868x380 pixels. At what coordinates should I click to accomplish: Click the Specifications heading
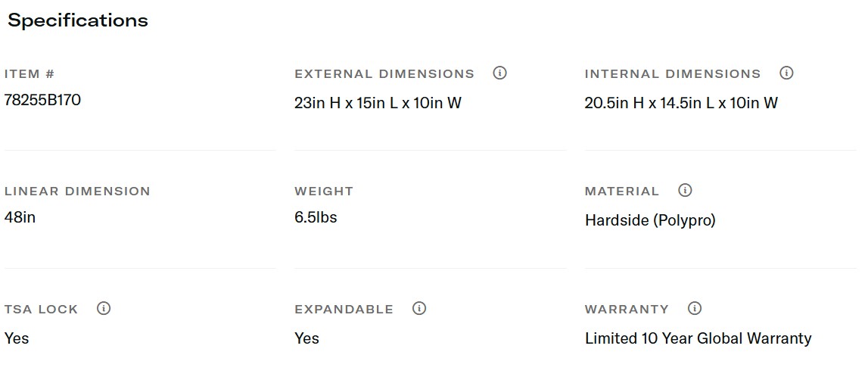78,20
